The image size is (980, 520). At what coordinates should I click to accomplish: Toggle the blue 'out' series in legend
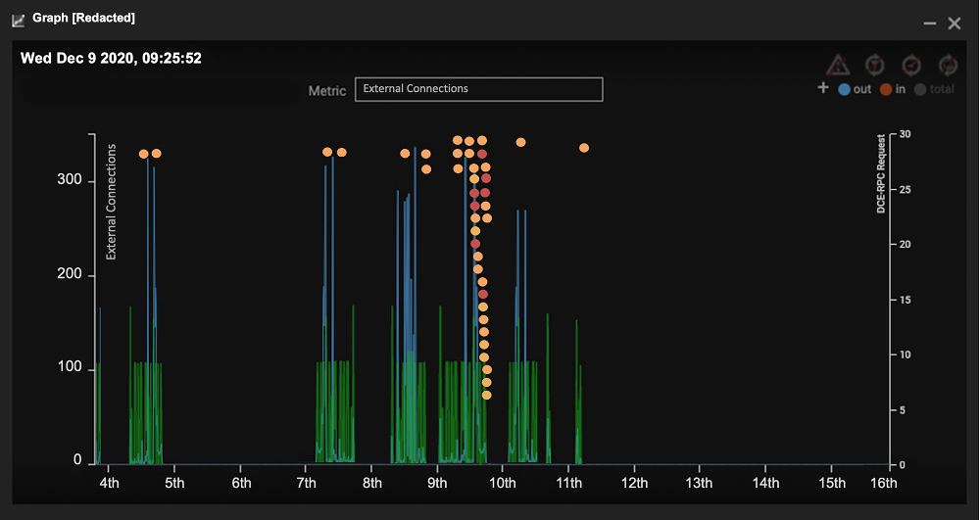point(855,89)
